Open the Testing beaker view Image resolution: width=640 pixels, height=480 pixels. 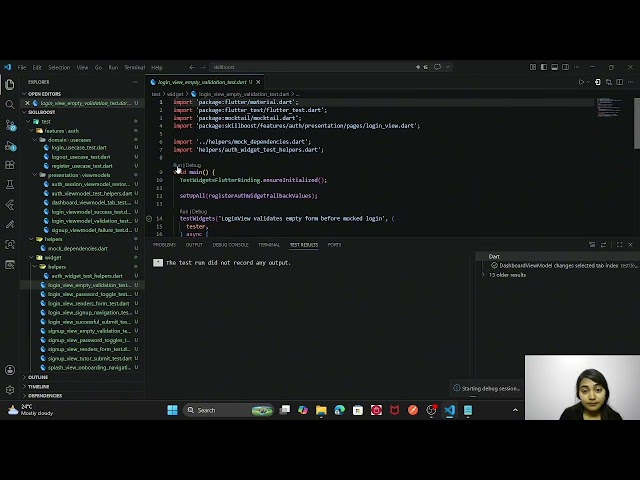click(10, 184)
